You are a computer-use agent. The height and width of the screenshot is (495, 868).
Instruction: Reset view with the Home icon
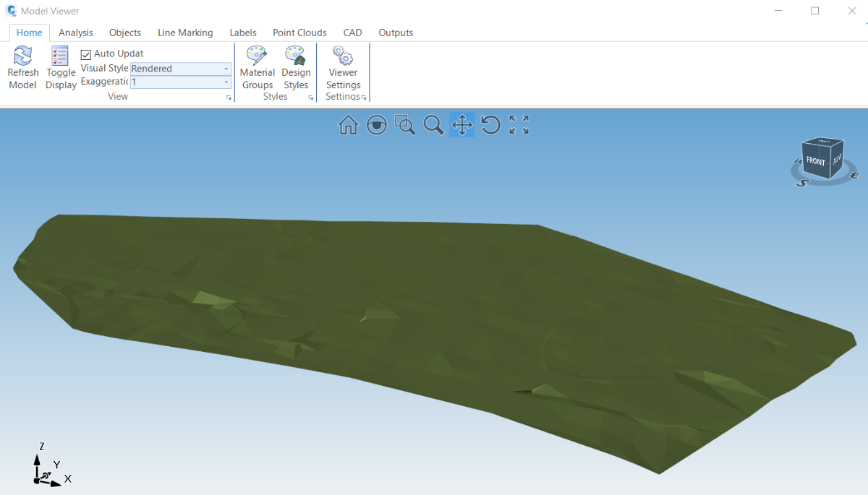tap(348, 125)
